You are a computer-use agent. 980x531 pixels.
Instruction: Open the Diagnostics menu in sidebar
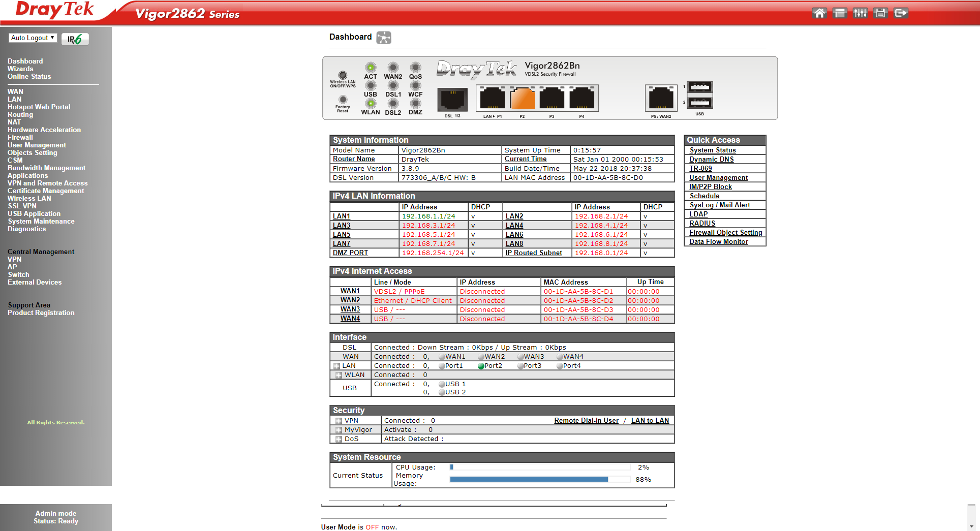click(27, 229)
